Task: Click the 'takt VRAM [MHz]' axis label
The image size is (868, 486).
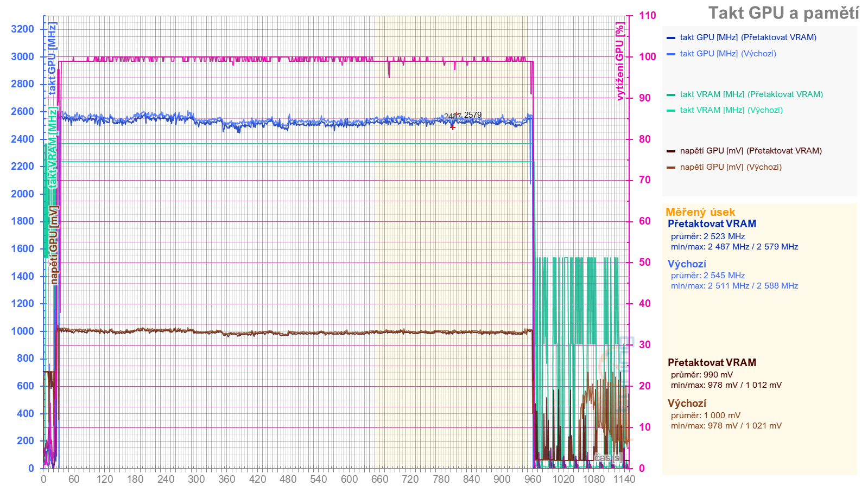Action: coord(52,148)
